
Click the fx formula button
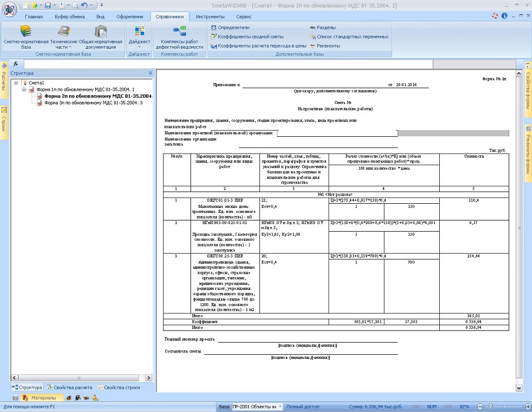[16, 64]
